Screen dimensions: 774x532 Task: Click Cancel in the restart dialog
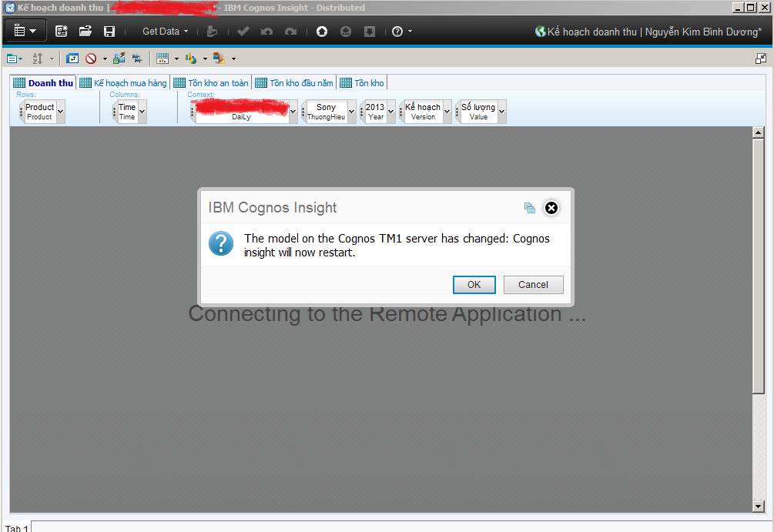pyautogui.click(x=533, y=285)
